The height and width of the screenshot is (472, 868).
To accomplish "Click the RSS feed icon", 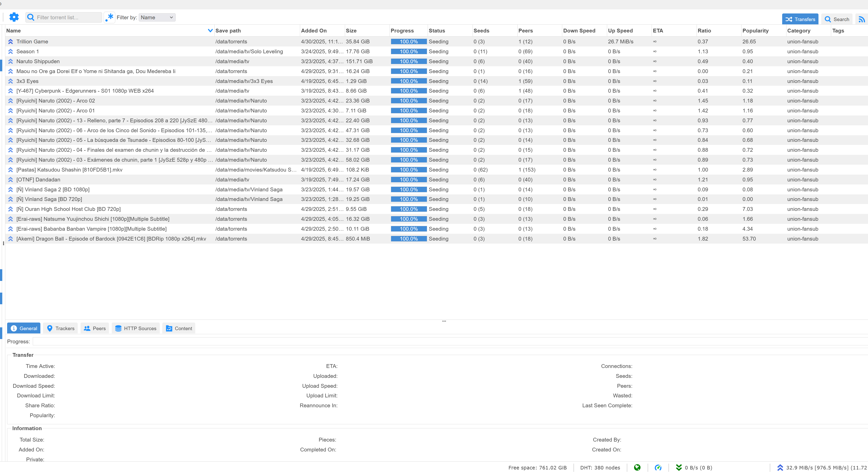I will (862, 19).
